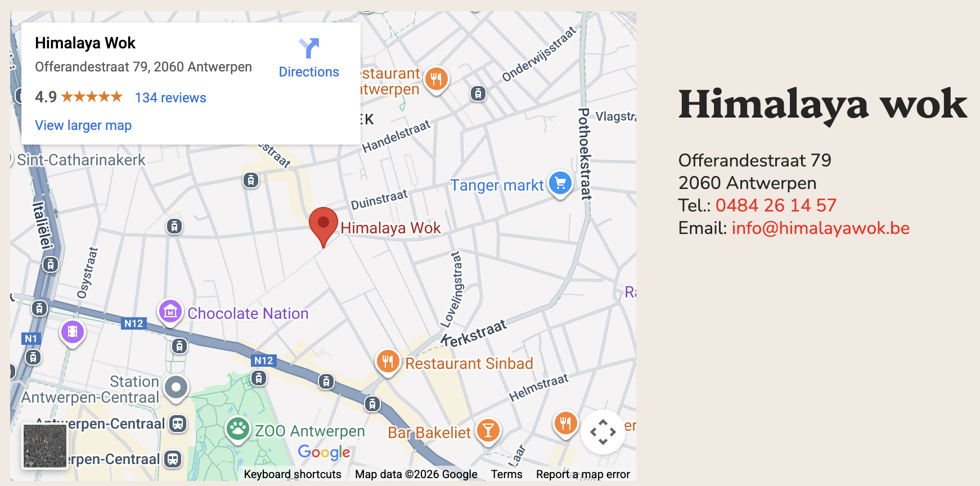Click the Google logo on map

[x=324, y=452]
